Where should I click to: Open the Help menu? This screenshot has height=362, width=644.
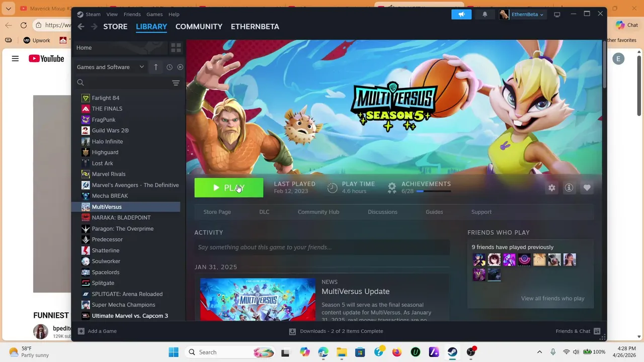coord(174,14)
